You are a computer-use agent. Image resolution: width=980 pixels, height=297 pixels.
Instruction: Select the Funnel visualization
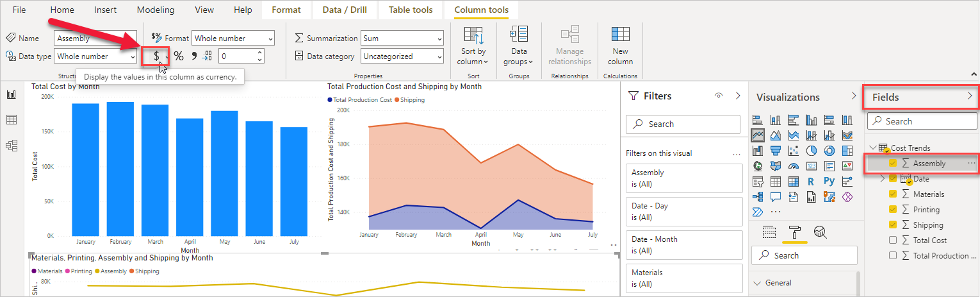[x=776, y=151]
